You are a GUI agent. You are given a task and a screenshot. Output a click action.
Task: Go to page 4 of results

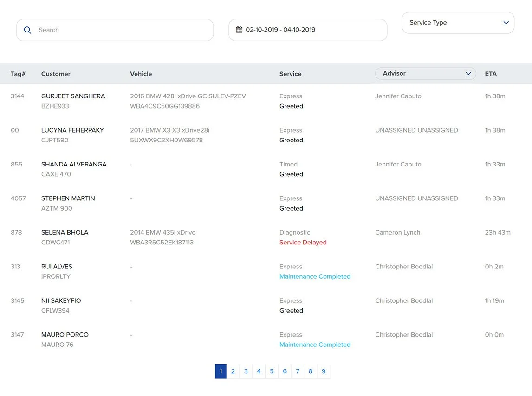(259, 371)
